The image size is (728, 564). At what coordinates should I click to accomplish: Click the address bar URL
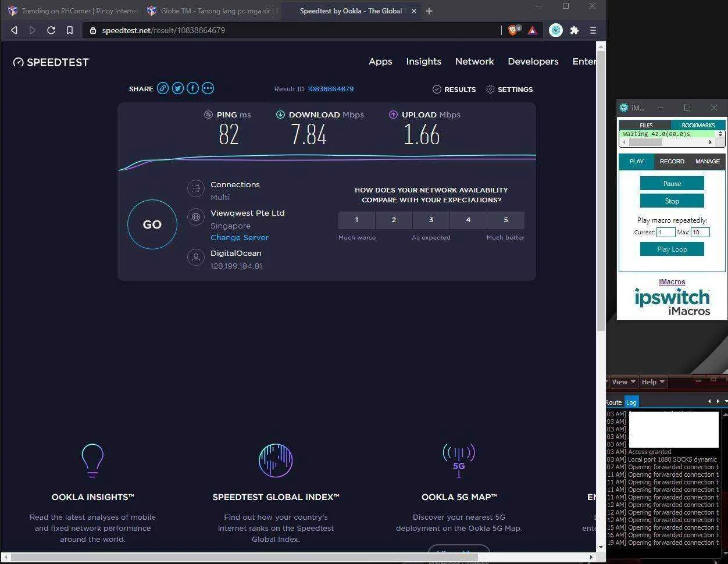coord(163,30)
